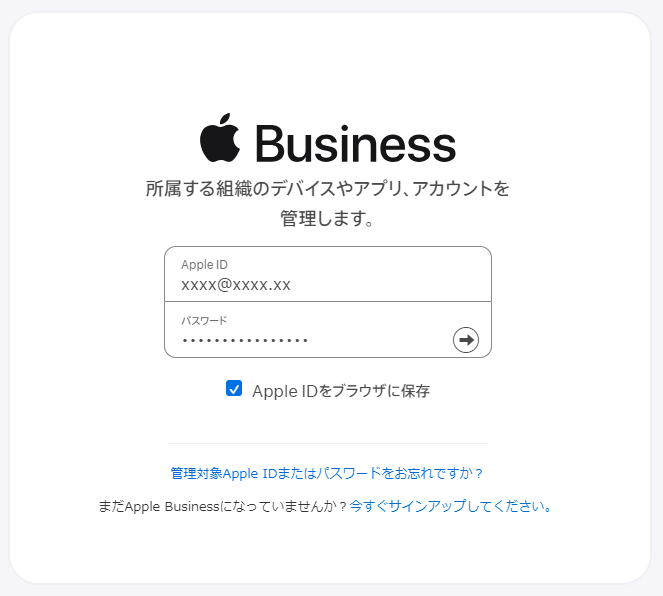Screen dimensions: 663x596
Task: Click the masked password dots
Action: (245, 340)
